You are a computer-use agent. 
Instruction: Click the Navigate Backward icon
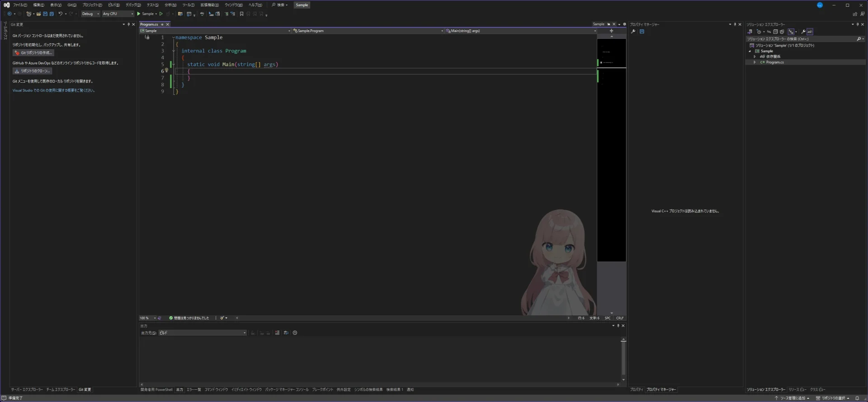9,14
